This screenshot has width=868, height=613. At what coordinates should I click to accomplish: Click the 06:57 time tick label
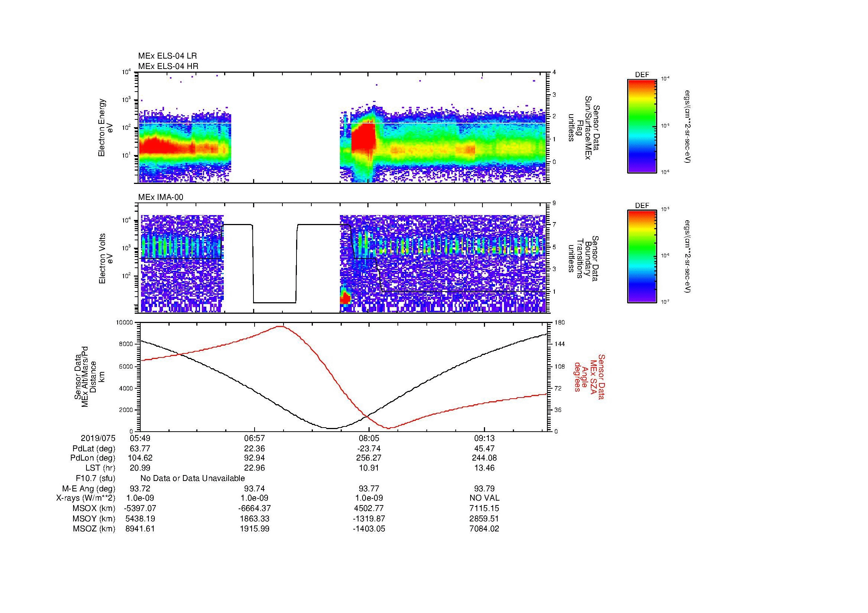coord(255,438)
